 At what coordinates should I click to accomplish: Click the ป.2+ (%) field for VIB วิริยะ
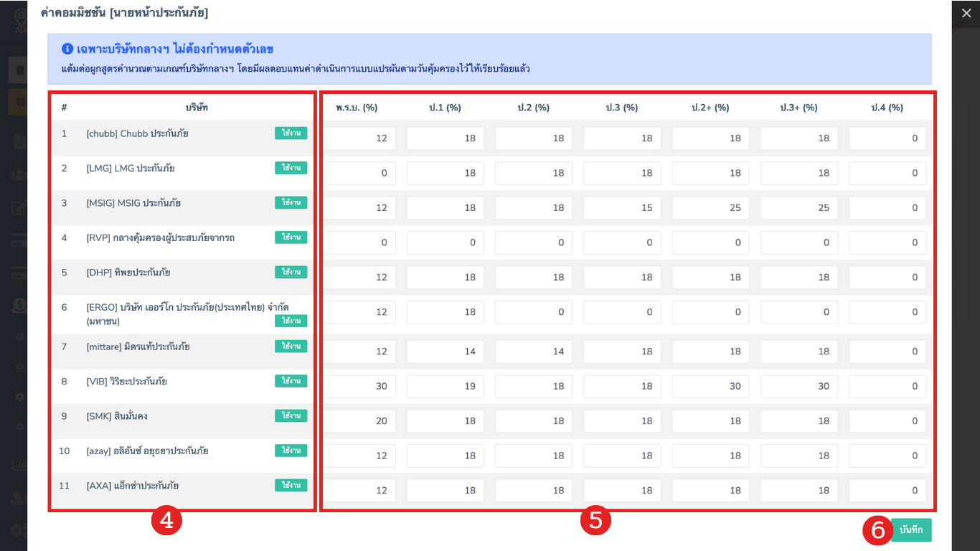click(710, 386)
